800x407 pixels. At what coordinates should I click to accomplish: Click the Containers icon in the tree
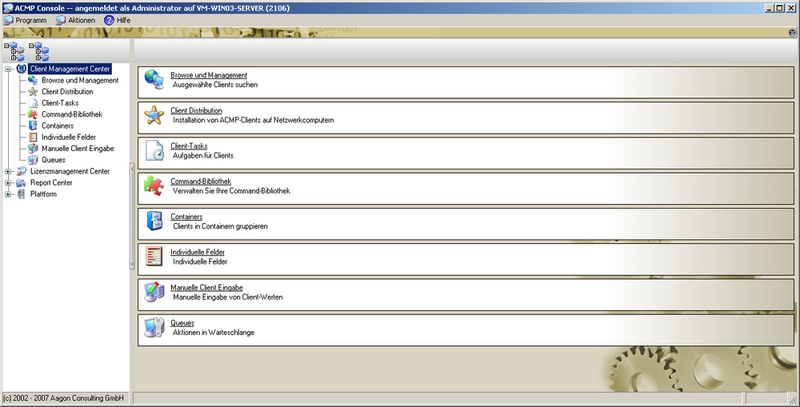33,125
